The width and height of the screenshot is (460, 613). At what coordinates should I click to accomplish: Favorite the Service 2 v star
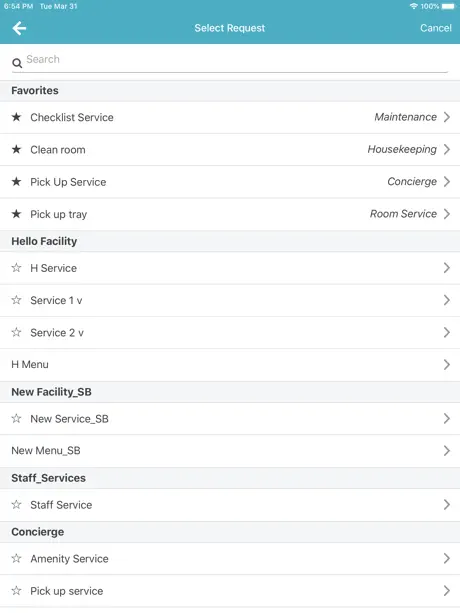(x=16, y=332)
